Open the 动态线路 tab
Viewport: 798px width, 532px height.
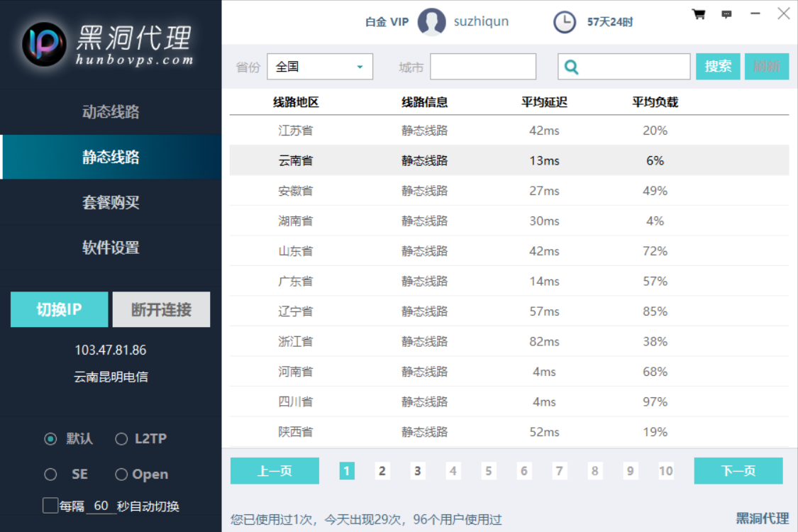[111, 112]
